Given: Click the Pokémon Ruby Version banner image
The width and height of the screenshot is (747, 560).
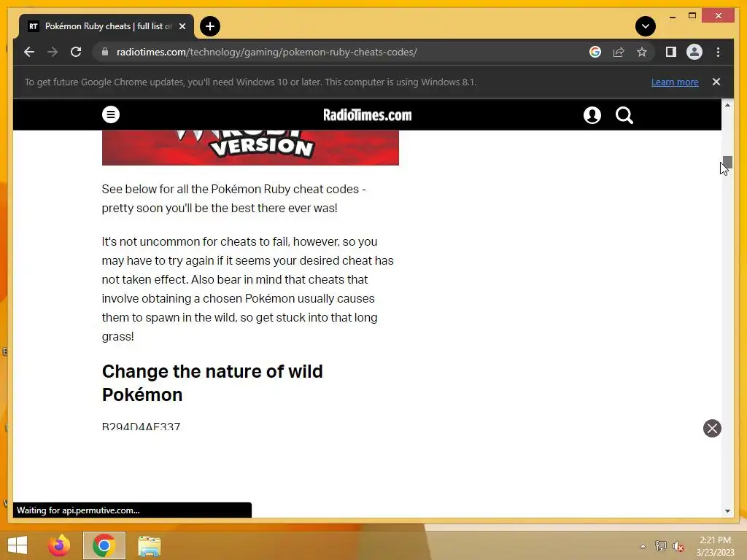Looking at the screenshot, I should coord(250,147).
